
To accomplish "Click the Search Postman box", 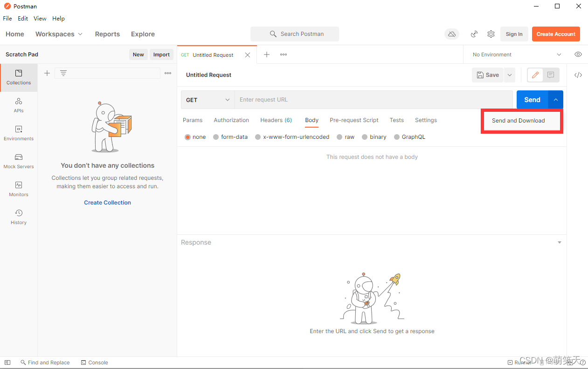I will coord(295,34).
